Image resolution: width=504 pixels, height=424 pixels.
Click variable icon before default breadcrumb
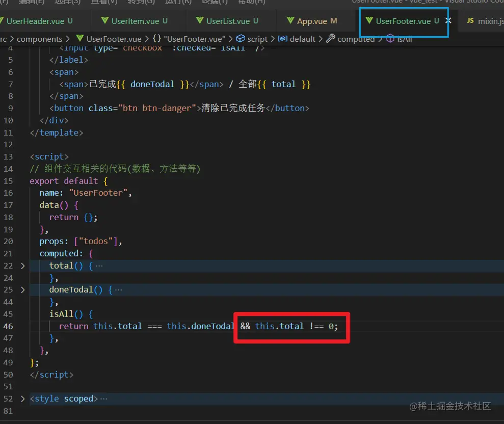coord(282,39)
